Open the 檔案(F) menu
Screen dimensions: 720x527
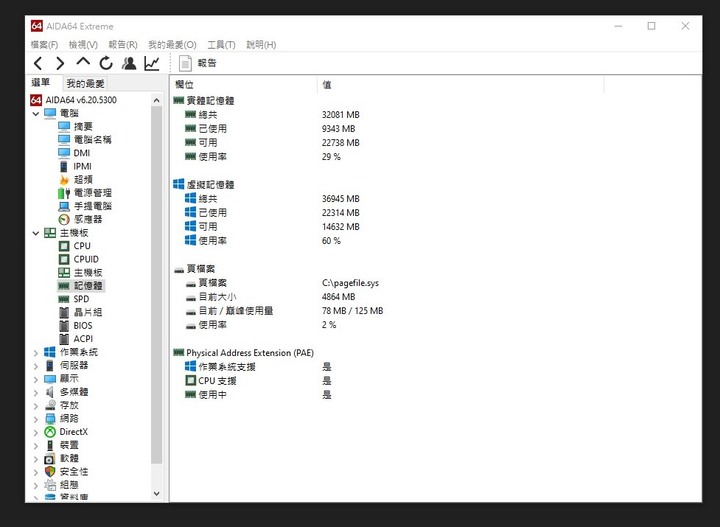44,45
